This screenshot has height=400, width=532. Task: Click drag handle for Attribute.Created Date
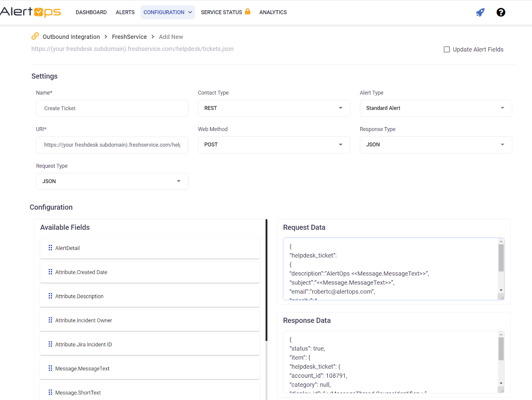click(x=50, y=272)
